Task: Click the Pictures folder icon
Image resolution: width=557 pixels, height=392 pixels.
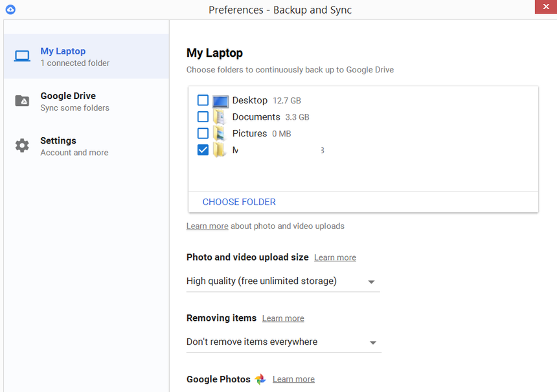Action: 220,134
